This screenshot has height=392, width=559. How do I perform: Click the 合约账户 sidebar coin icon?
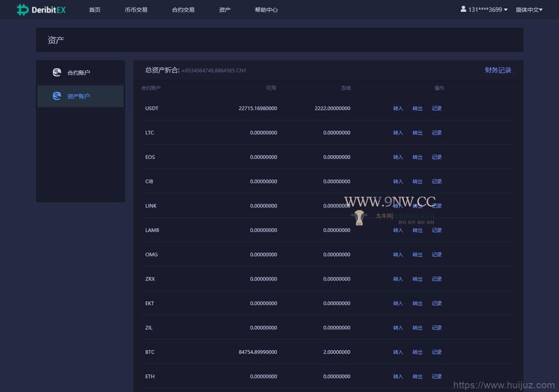(x=57, y=73)
